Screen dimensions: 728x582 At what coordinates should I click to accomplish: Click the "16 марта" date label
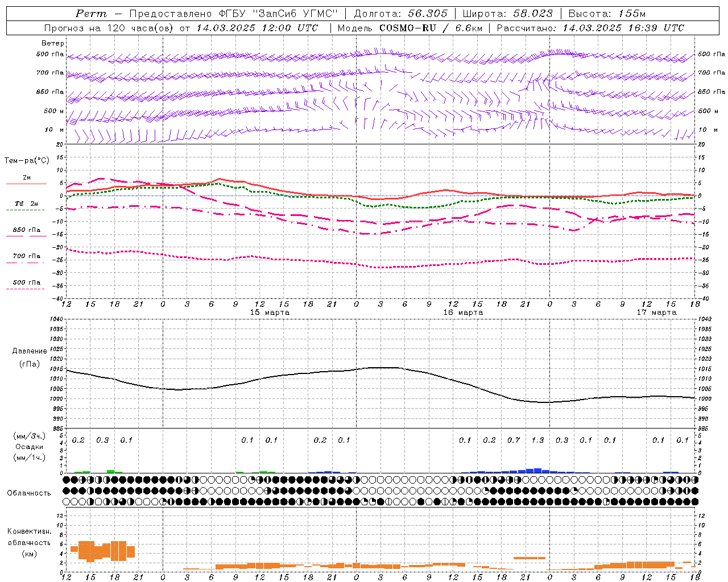pyautogui.click(x=463, y=313)
